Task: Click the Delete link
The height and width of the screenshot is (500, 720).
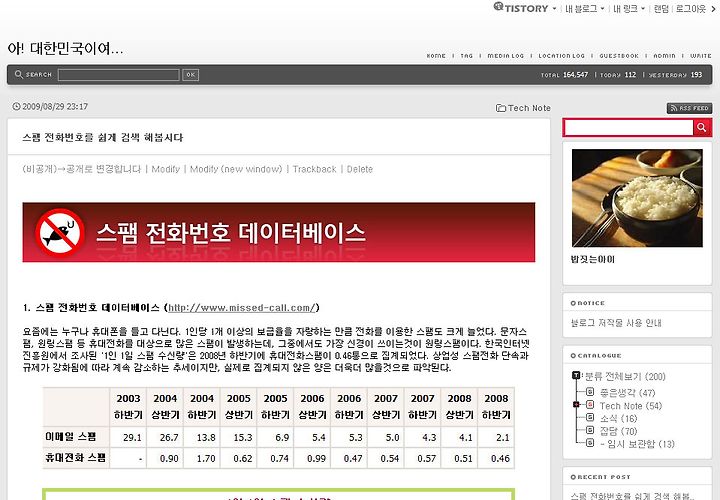Action: click(360, 169)
